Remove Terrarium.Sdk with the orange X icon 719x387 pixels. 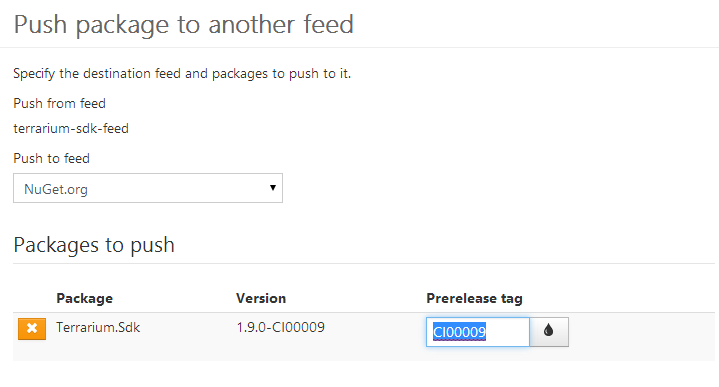point(32,329)
